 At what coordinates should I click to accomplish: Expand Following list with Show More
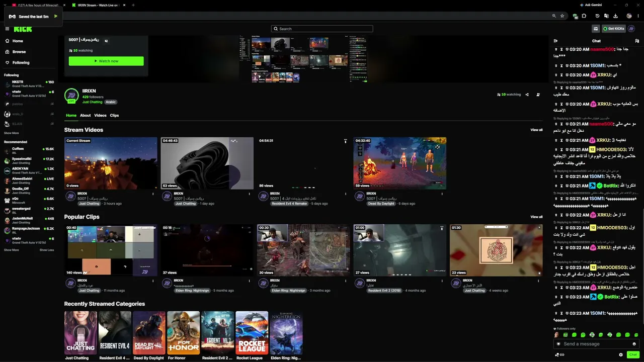(x=12, y=133)
